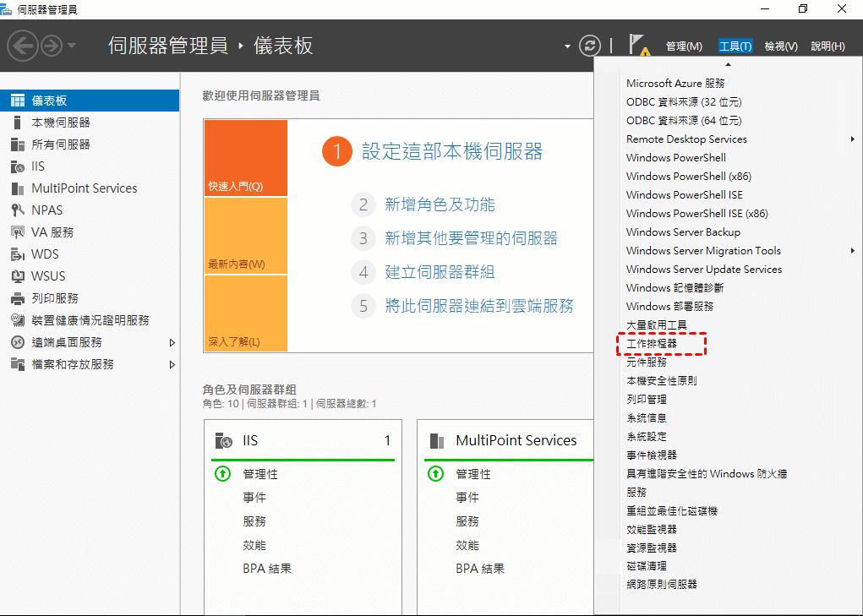Choose ODBC 資料來源 (64 位元)
This screenshot has width=863, height=616.
pos(684,121)
